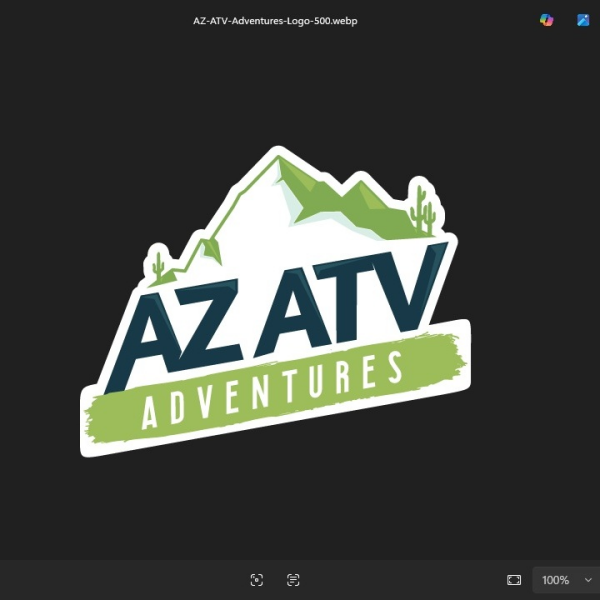Open the Copilot icon in the title bar
600x600 pixels.
pyautogui.click(x=546, y=20)
